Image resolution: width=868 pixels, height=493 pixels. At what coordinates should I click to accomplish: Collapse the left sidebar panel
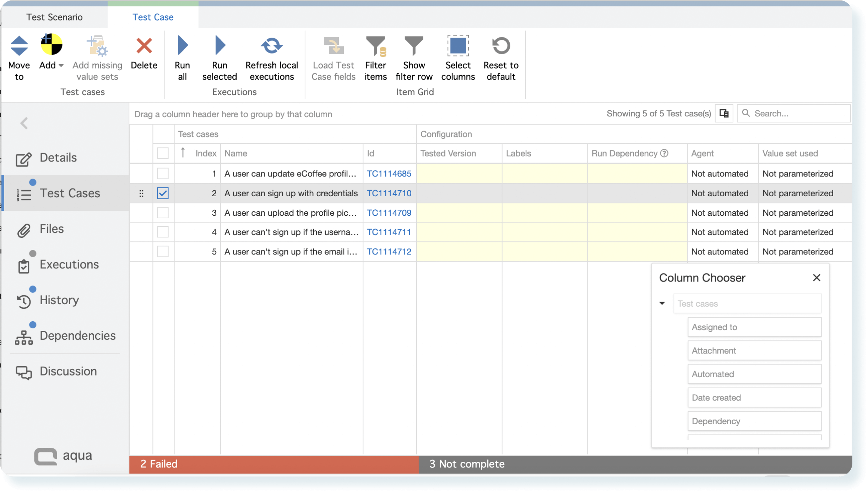coord(24,123)
